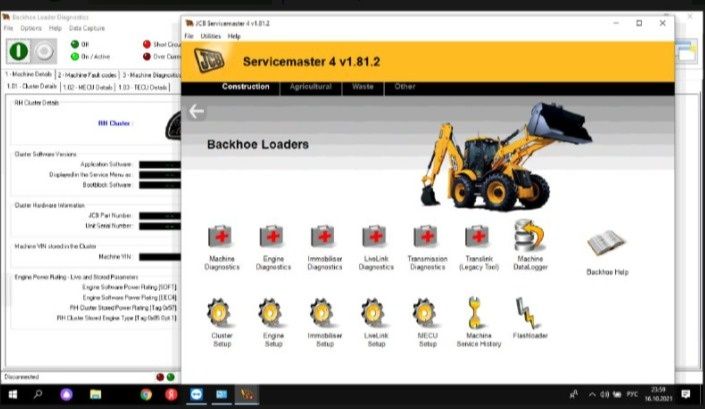Viewport: 705px width, 409px height.
Task: Click the JCB logo in banner
Action: pyautogui.click(x=209, y=60)
